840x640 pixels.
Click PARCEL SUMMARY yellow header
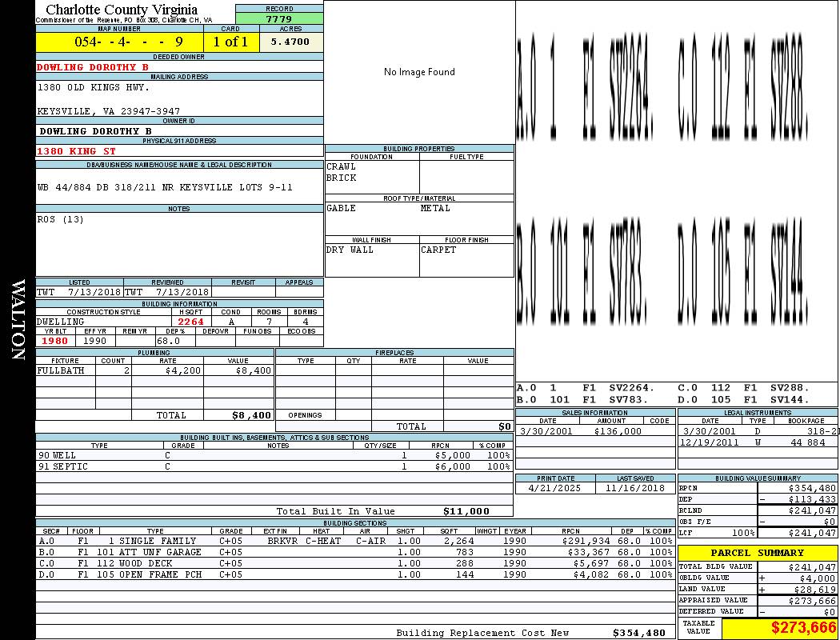point(757,553)
